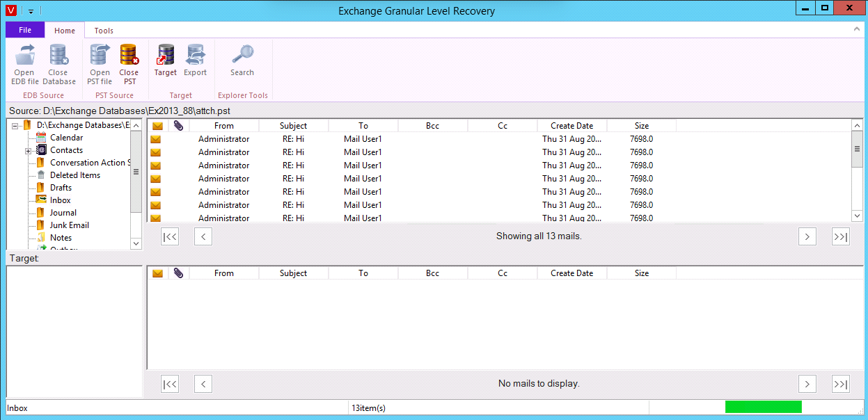Go to next page of source mails

pyautogui.click(x=807, y=236)
